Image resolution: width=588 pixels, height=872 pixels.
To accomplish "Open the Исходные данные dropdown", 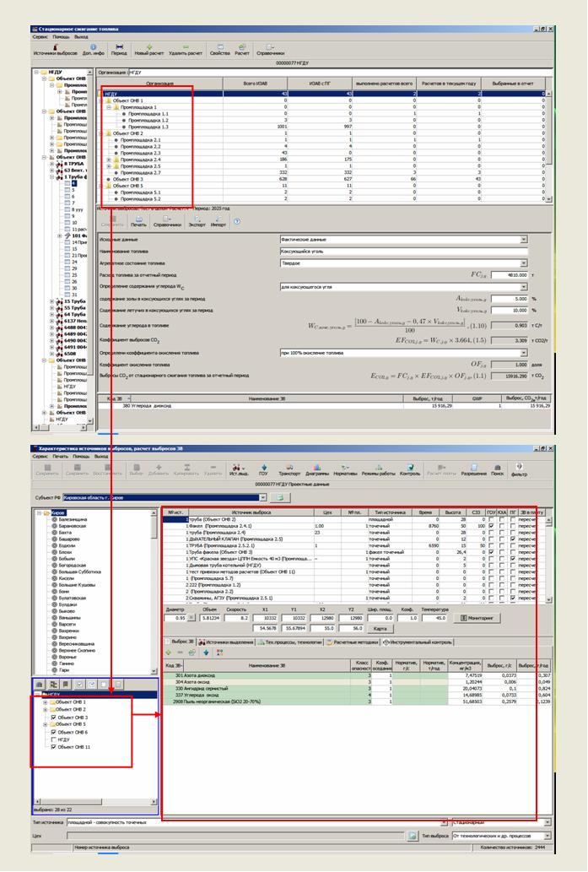I will [x=523, y=239].
